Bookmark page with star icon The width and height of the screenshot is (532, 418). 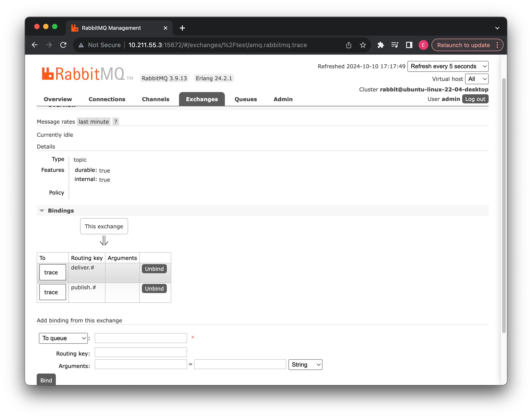click(363, 45)
